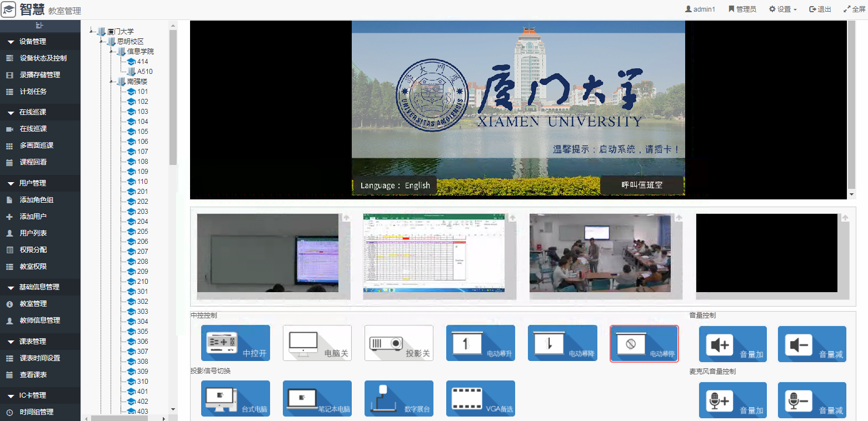Open 用户列表 from the sidebar

33,233
